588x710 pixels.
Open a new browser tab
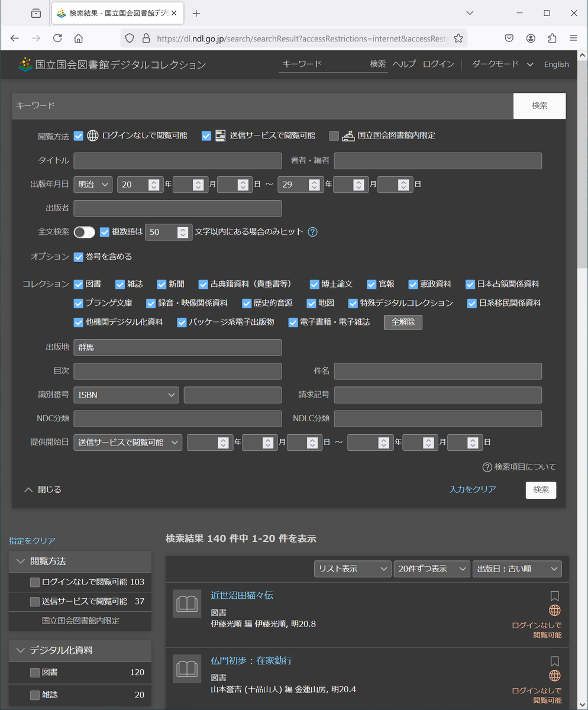pyautogui.click(x=196, y=13)
